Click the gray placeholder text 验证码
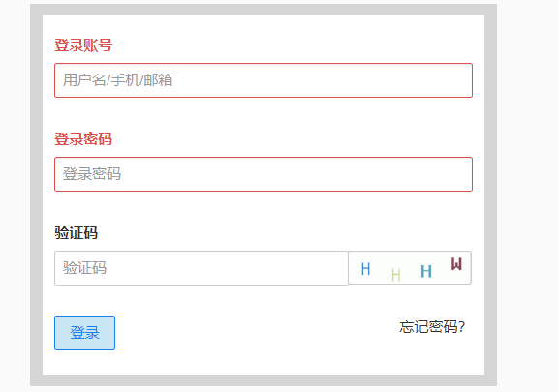This screenshot has width=558, height=392. (x=84, y=268)
